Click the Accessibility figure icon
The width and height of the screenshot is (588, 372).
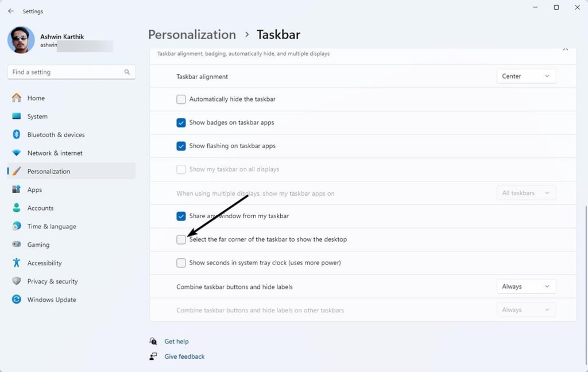point(17,263)
